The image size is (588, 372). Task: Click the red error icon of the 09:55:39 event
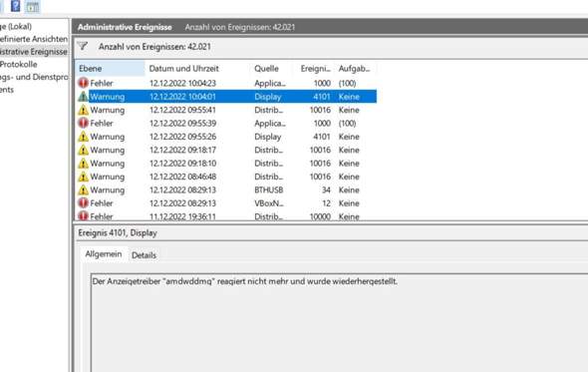point(84,123)
